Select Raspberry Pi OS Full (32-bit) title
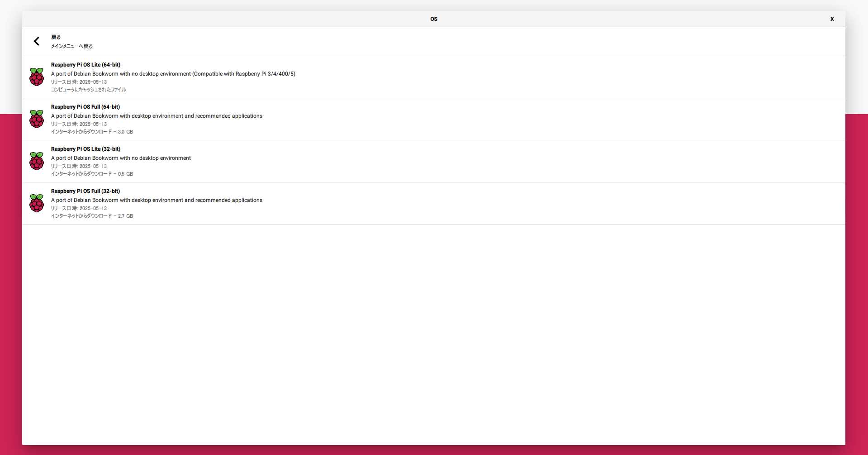The width and height of the screenshot is (868, 455). click(85, 191)
